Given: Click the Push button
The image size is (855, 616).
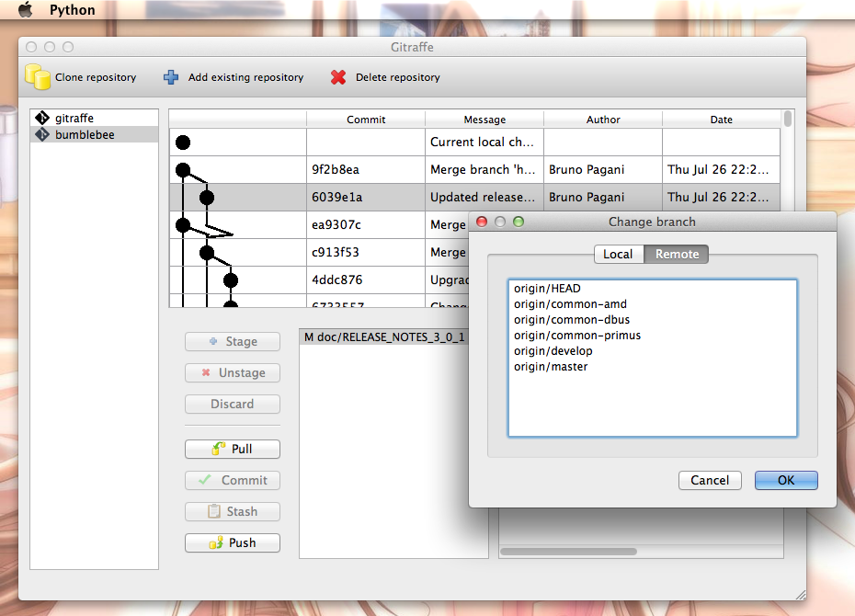Looking at the screenshot, I should (x=233, y=543).
